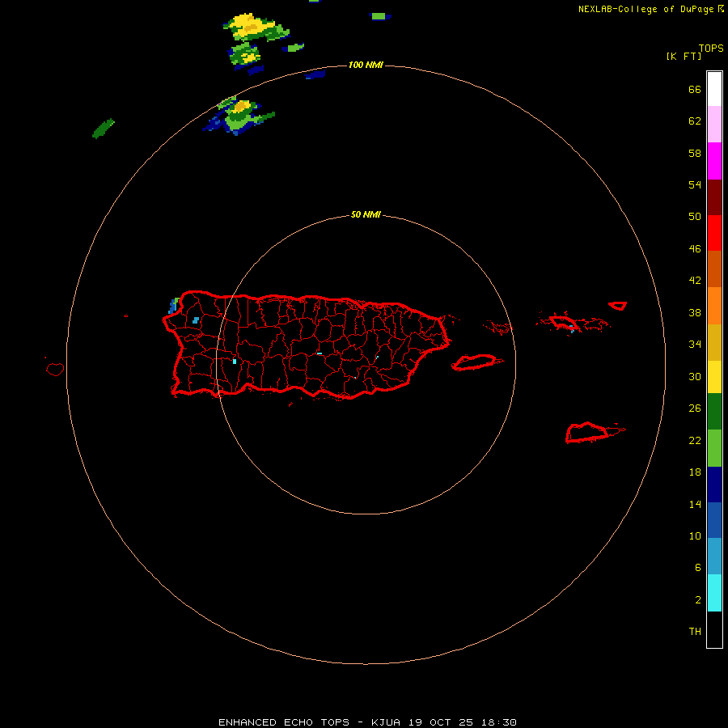
Task: Click the 58 legend value
Action: pos(695,153)
